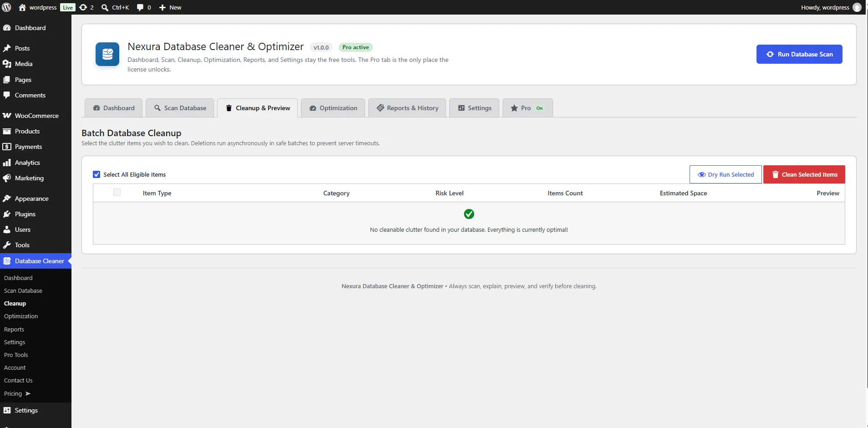Image resolution: width=868 pixels, height=428 pixels.
Task: Open Account submenu link
Action: [15, 367]
